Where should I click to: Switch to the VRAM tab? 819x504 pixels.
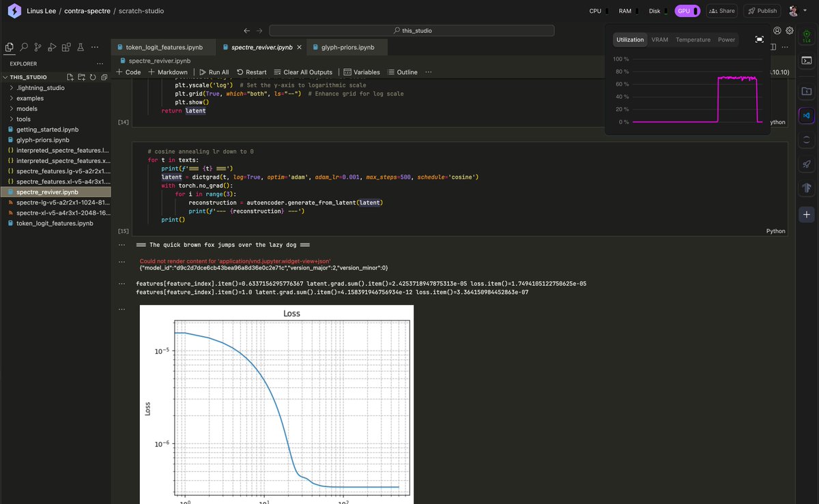[660, 40]
